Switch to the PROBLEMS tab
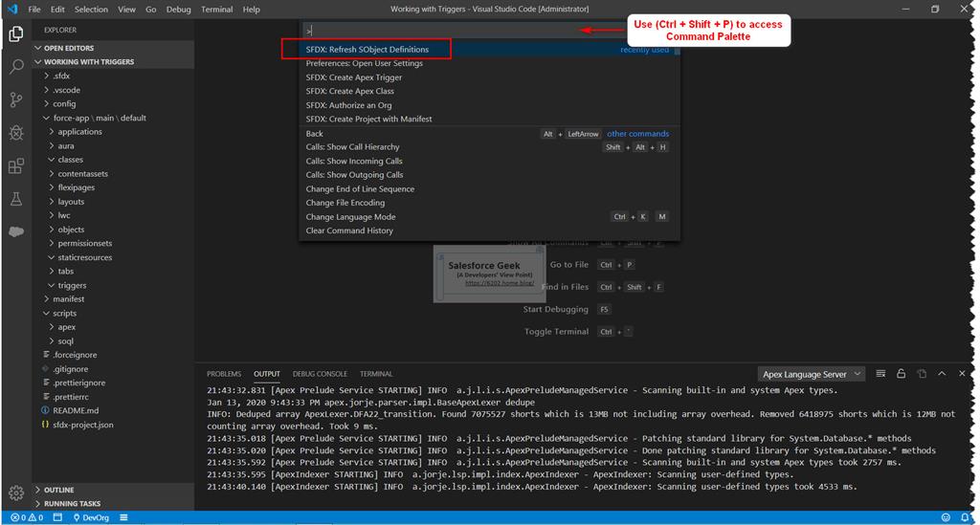The image size is (980, 525). (x=224, y=374)
